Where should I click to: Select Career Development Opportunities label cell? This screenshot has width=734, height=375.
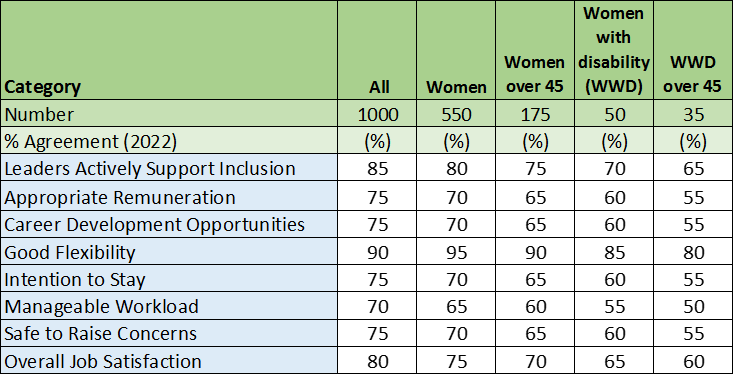click(x=169, y=224)
